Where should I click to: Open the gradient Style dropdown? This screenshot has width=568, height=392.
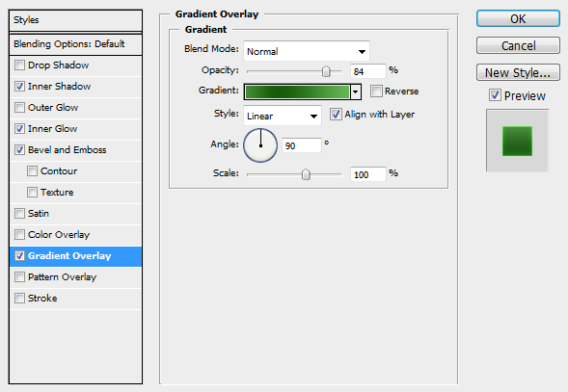pos(283,116)
